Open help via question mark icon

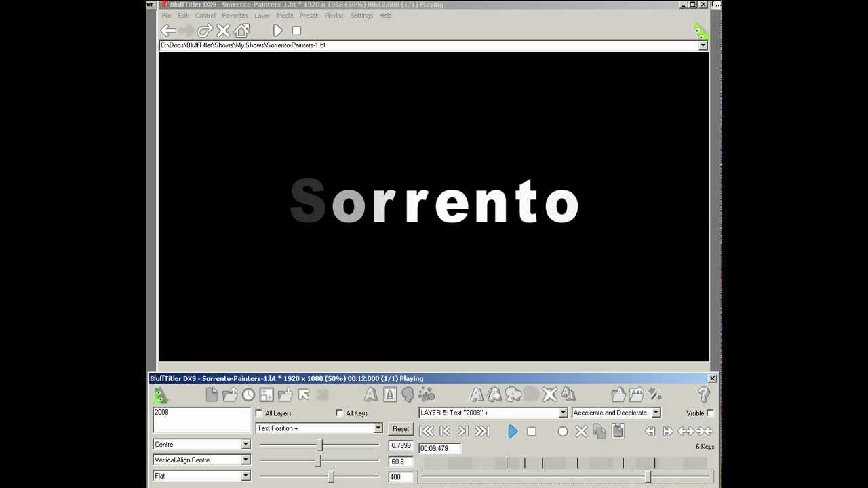tap(703, 394)
